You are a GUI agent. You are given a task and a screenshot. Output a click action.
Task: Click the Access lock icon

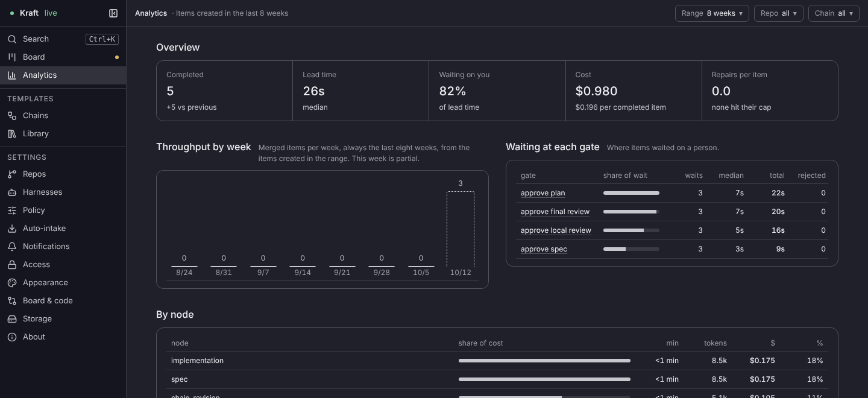coord(12,265)
